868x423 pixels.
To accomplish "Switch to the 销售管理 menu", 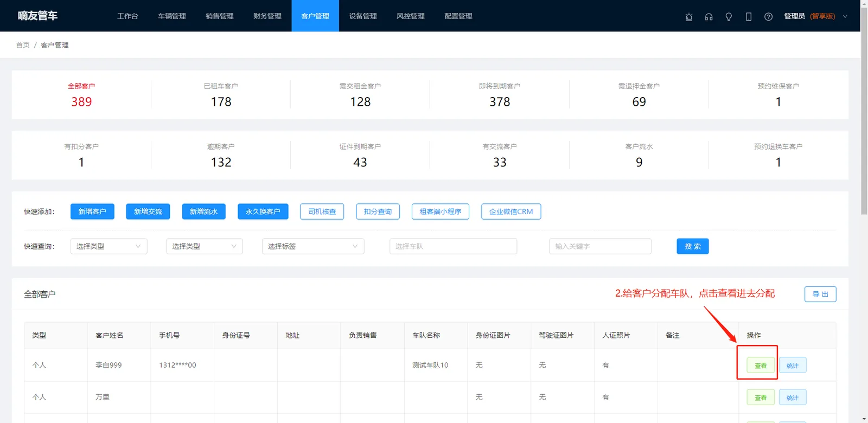I will coord(220,16).
